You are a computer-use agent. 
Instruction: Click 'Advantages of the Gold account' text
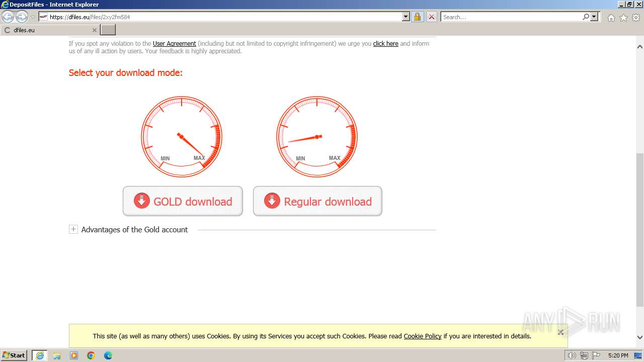click(x=134, y=230)
